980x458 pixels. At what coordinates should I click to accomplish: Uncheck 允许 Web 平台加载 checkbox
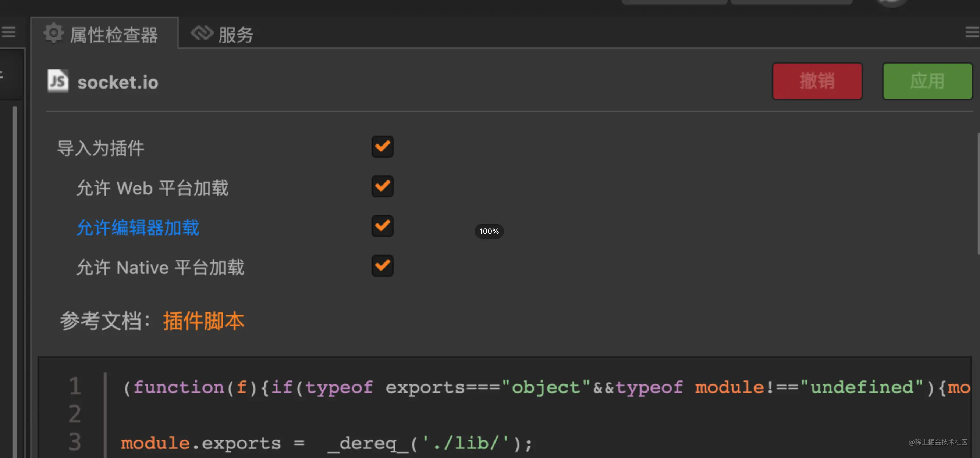[382, 186]
